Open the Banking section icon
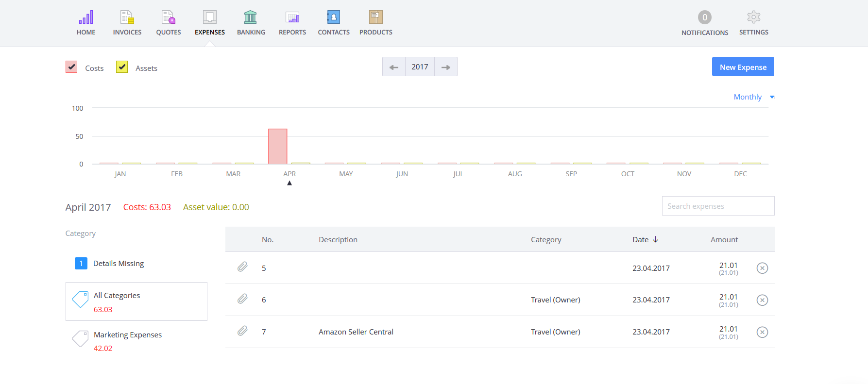This screenshot has width=868, height=384. [x=251, y=17]
